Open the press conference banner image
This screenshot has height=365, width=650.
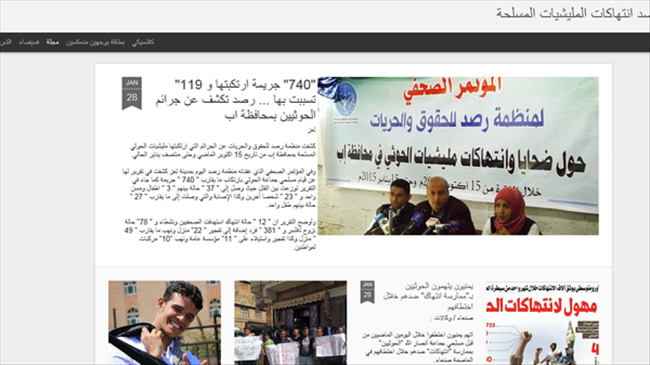[x=458, y=156]
